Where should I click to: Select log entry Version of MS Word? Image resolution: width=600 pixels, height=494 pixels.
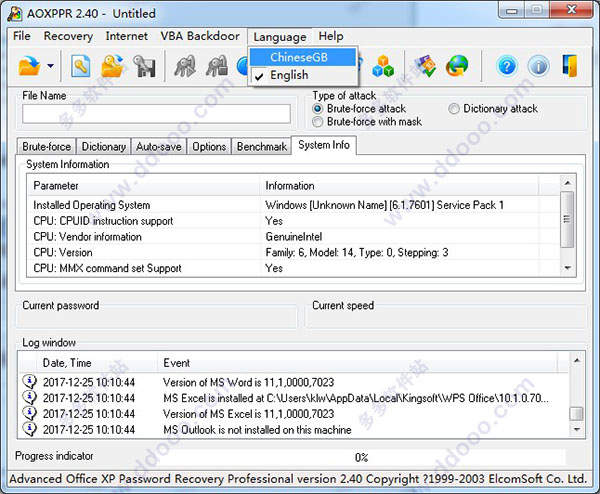[x=294, y=382]
